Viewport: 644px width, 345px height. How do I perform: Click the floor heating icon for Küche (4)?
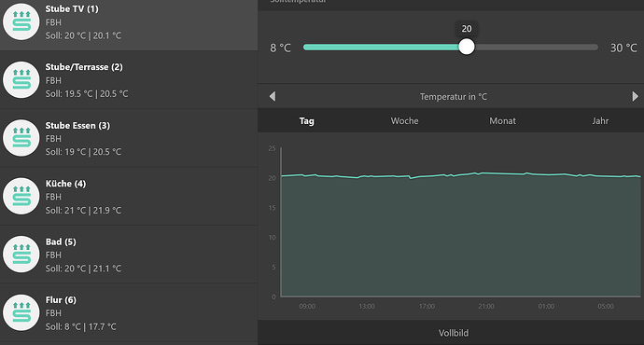click(x=21, y=196)
